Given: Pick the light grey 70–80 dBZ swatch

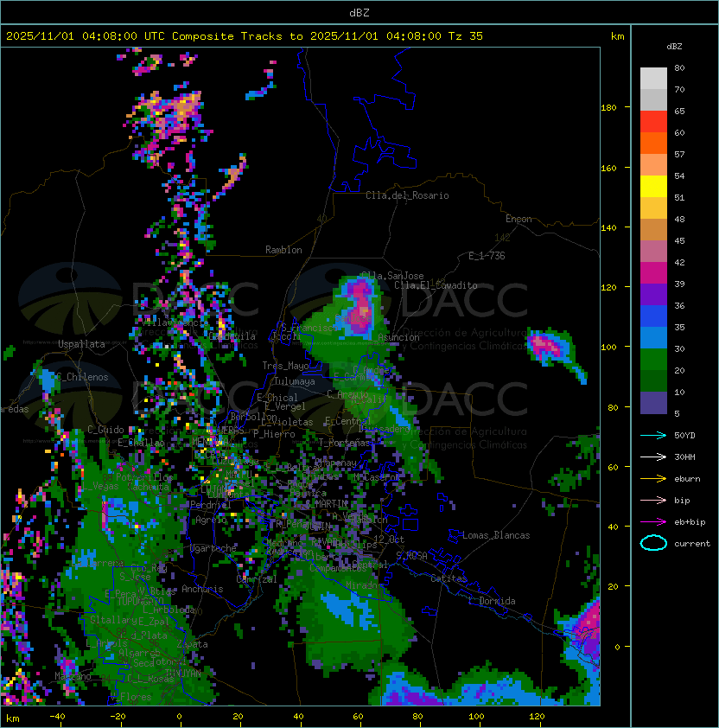Looking at the screenshot, I should click(653, 79).
